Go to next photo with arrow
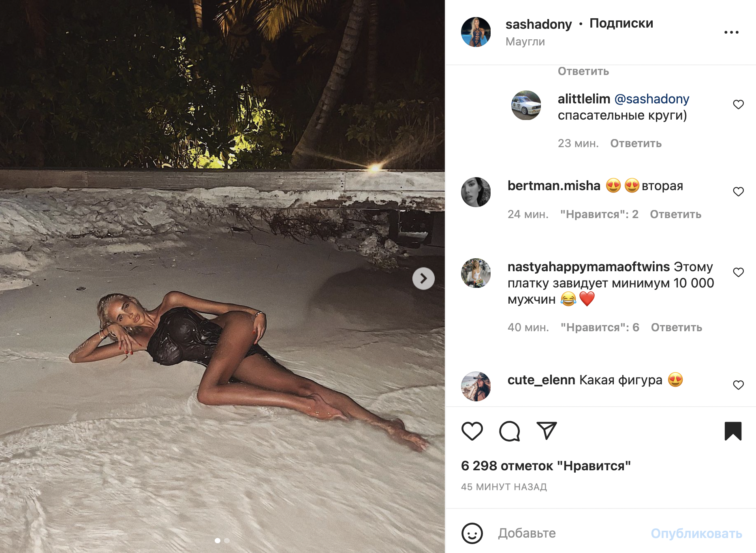This screenshot has height=553, width=756. (x=423, y=279)
